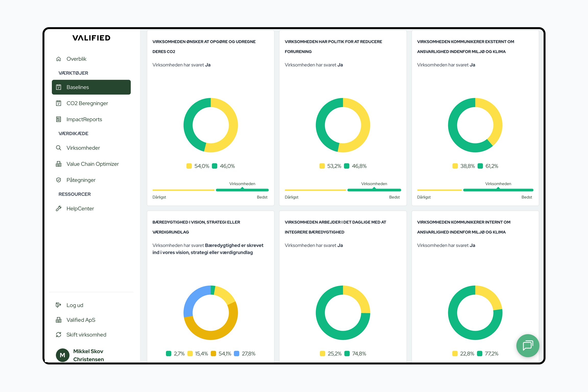The height and width of the screenshot is (392, 588).
Task: Click the Overblik home icon
Action: 58,59
